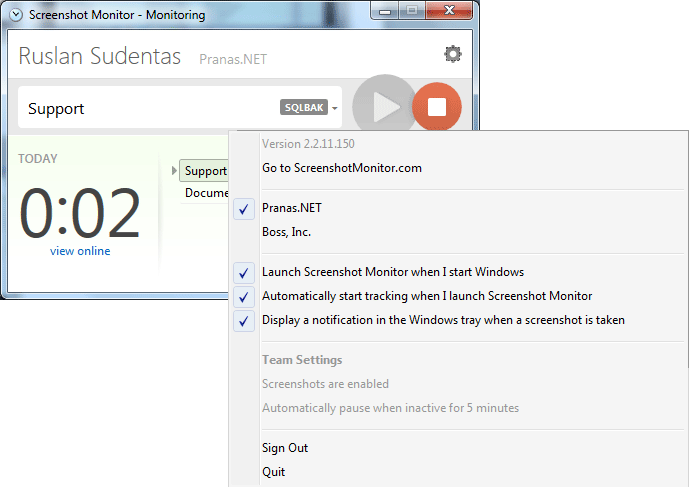Choose Quit from the menu

tap(273, 472)
